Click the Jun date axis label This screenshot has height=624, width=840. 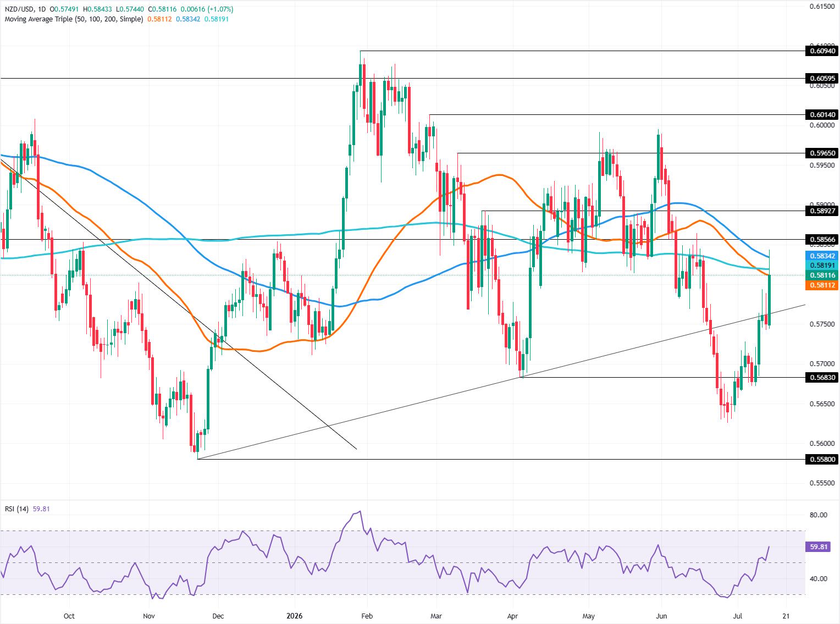[661, 616]
